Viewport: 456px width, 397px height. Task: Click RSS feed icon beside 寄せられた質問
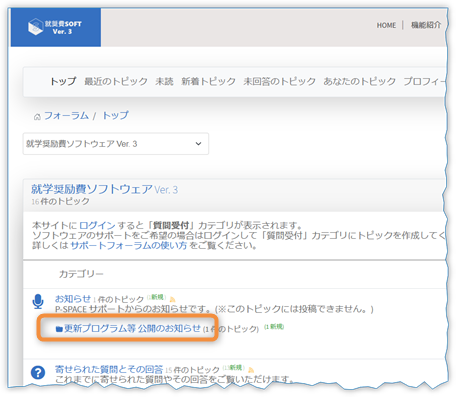click(251, 370)
